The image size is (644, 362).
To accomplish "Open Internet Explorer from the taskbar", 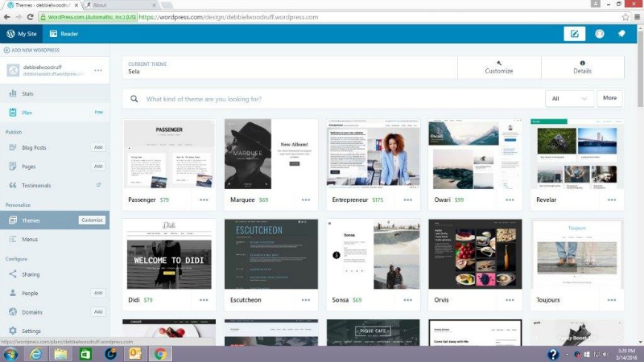I will (x=35, y=354).
